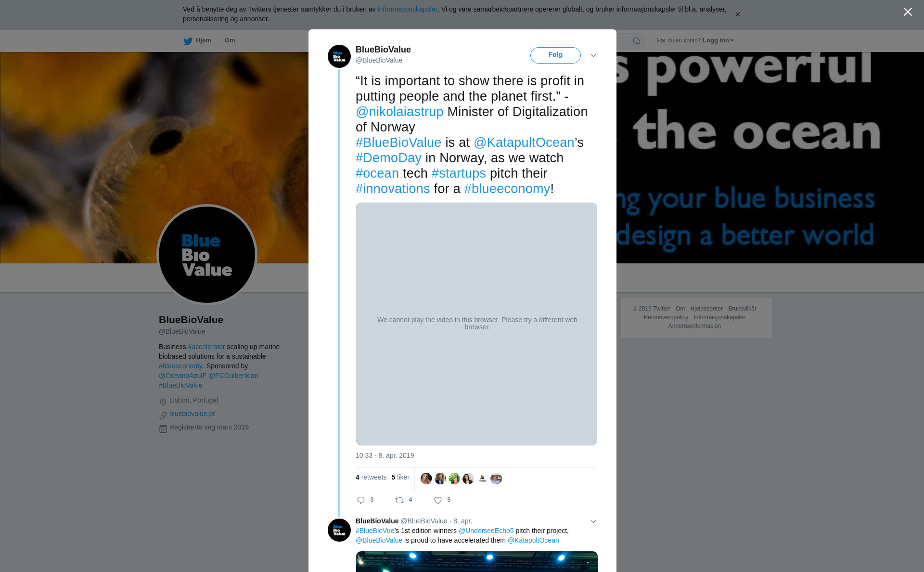The image size is (924, 572).
Task: Click the Twitter bird Hjem icon
Action: pos(188,41)
